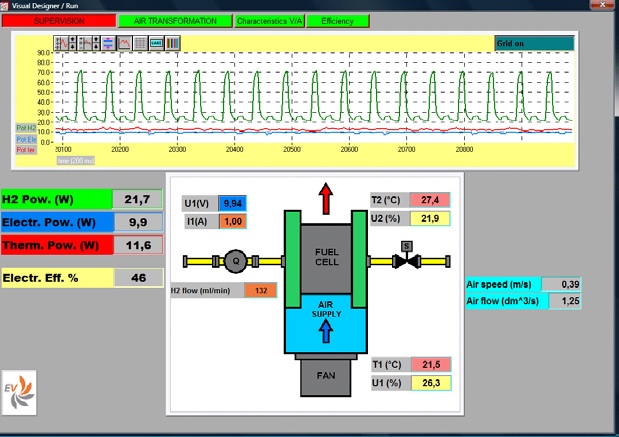Image resolution: width=619 pixels, height=437 pixels.
Task: Click the Electr. Pow. (W) blue label
Action: (58, 222)
